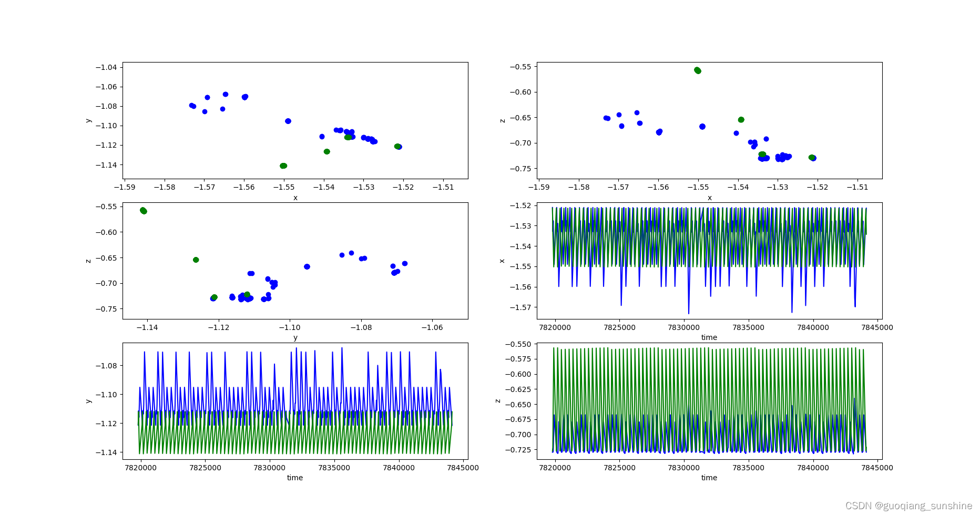This screenshot has width=980, height=516.
Task: Pick the green point near z −0.65 in x–z scatter
Action: [x=741, y=120]
